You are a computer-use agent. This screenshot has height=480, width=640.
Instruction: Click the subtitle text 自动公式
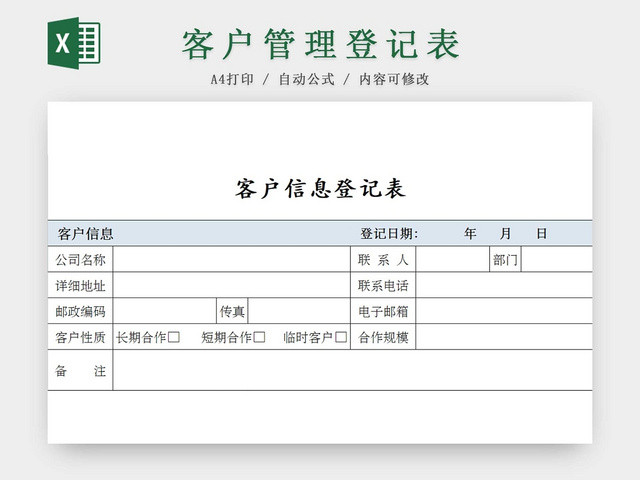pos(307,79)
